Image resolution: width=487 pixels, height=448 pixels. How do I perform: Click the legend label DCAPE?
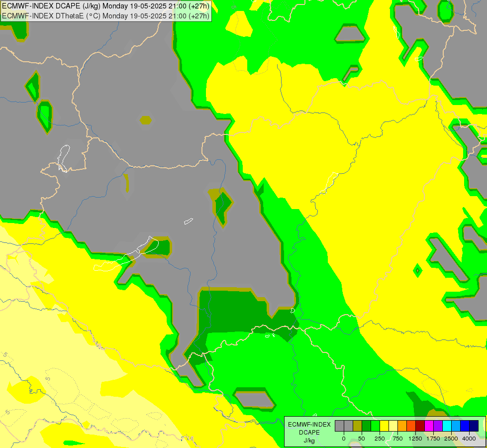click(x=309, y=433)
